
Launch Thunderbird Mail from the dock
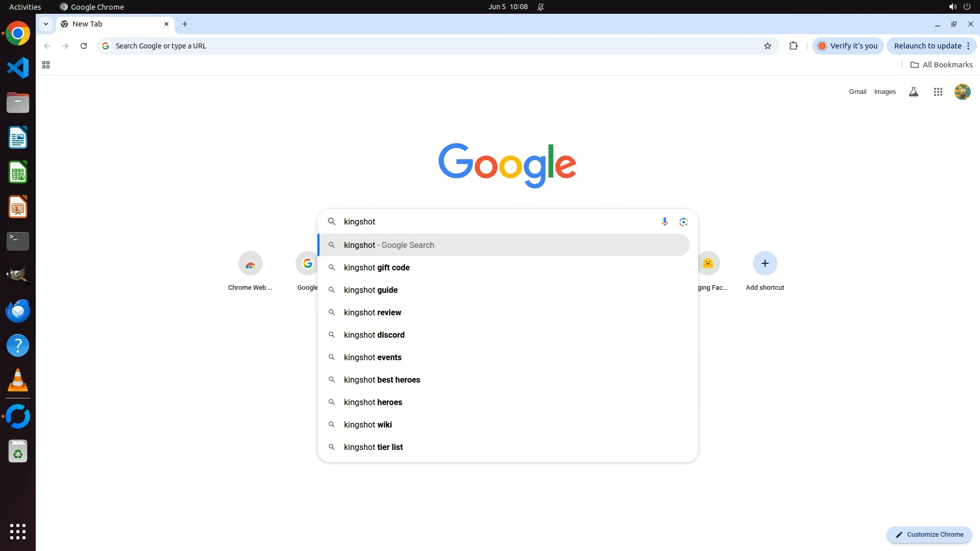coord(18,311)
